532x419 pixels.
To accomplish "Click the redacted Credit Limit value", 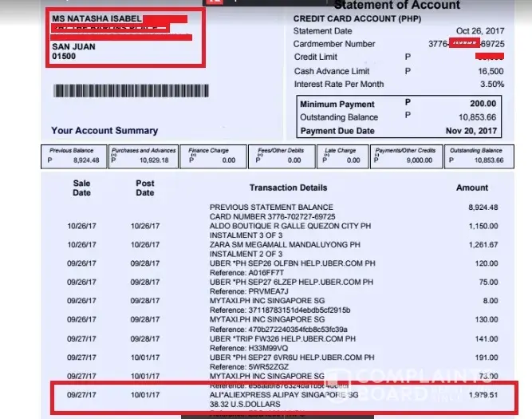I will (x=490, y=57).
